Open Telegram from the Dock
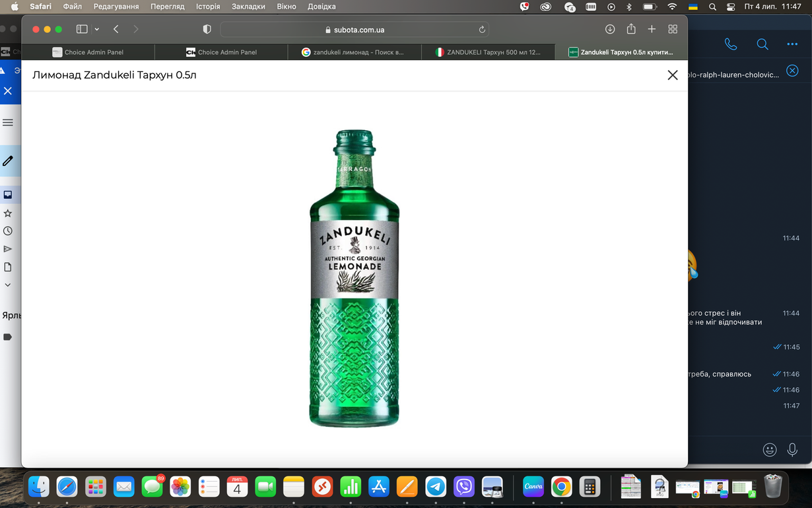Image resolution: width=812 pixels, height=508 pixels. click(x=436, y=487)
